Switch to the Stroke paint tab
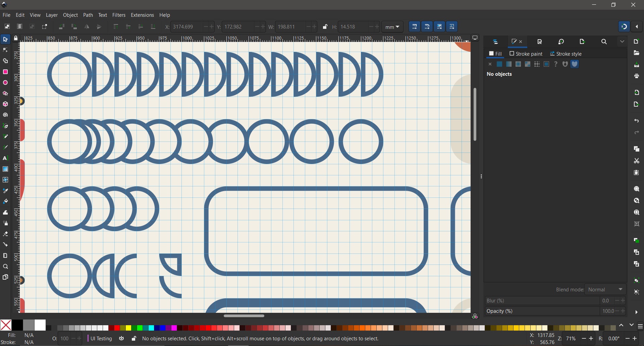Viewport: 644px width, 346px height. click(526, 54)
